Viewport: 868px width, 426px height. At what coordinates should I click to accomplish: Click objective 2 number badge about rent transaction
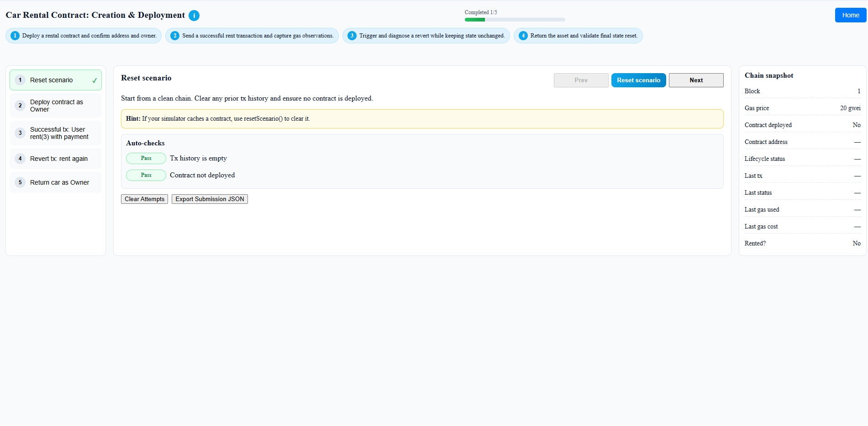175,36
